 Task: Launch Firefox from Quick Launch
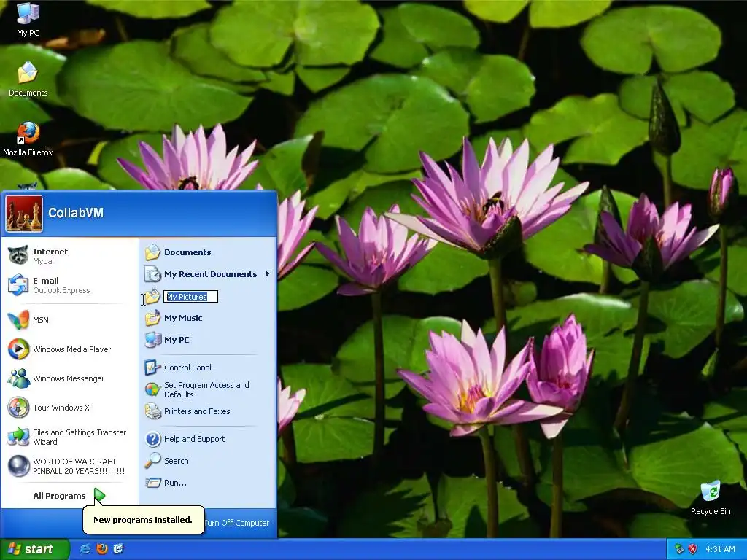102,549
